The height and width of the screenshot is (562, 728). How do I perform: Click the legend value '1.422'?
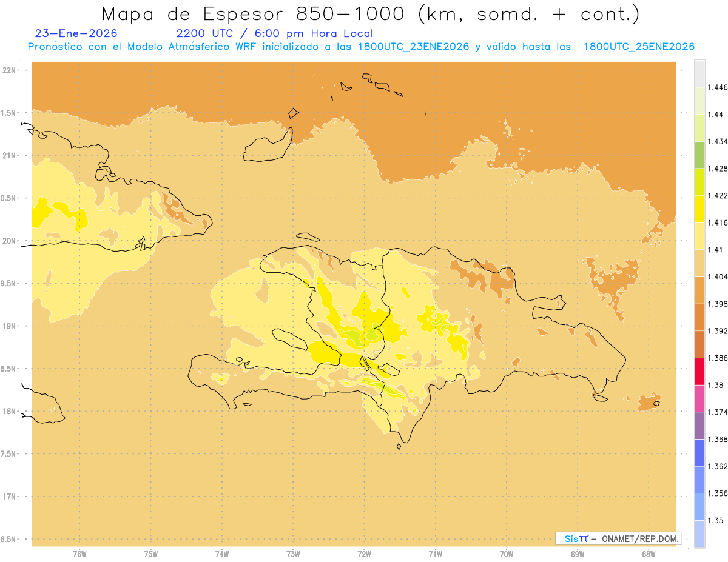pos(718,195)
